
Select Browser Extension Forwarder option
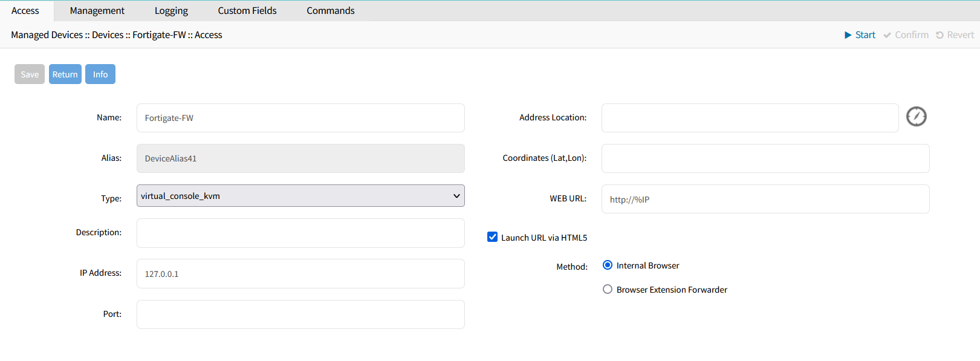click(608, 289)
